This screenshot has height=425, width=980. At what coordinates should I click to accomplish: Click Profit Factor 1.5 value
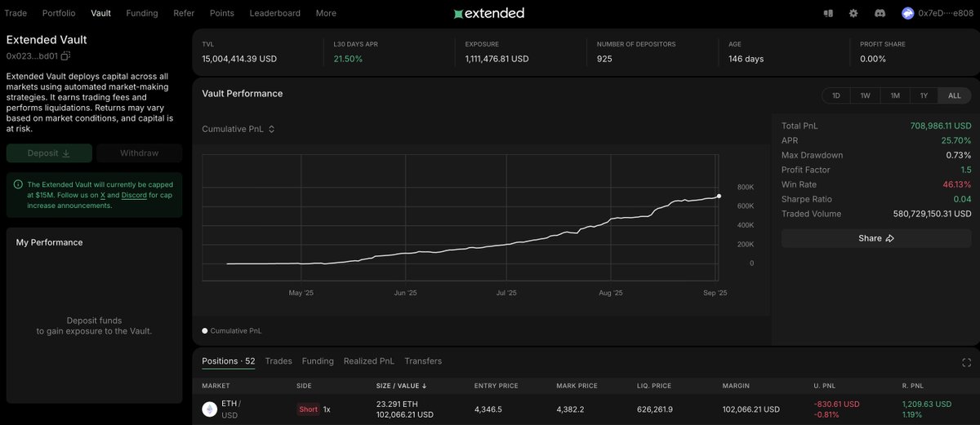pyautogui.click(x=966, y=170)
